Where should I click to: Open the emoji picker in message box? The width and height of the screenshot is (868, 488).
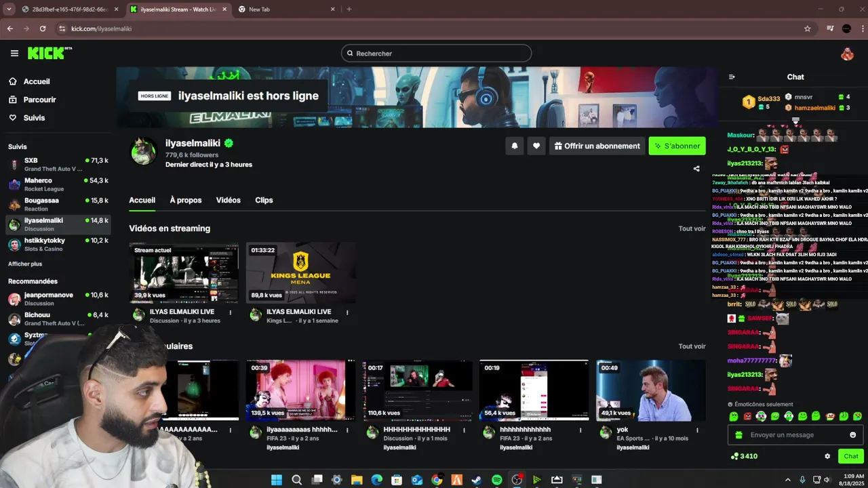pos(853,435)
